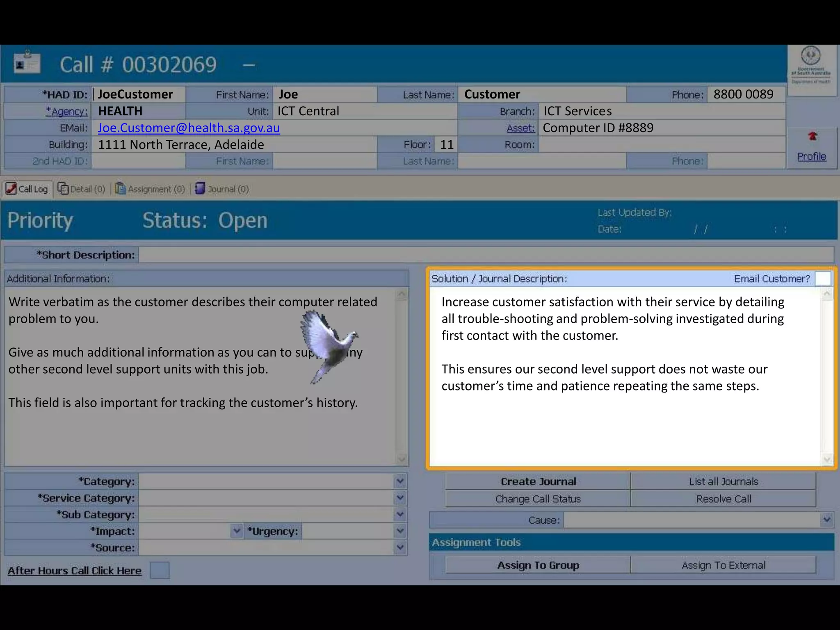
Task: Switch to the Journal (0) tab
Action: 222,189
